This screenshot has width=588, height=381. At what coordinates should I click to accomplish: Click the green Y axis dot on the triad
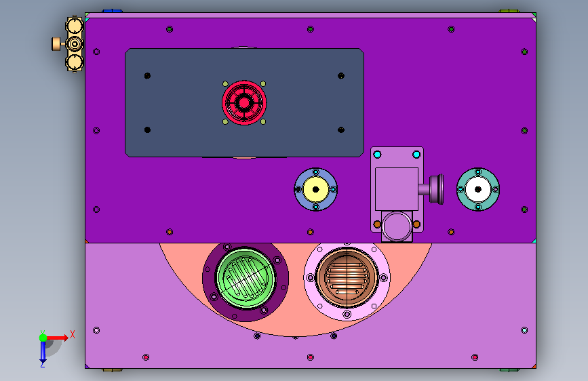pos(43,338)
